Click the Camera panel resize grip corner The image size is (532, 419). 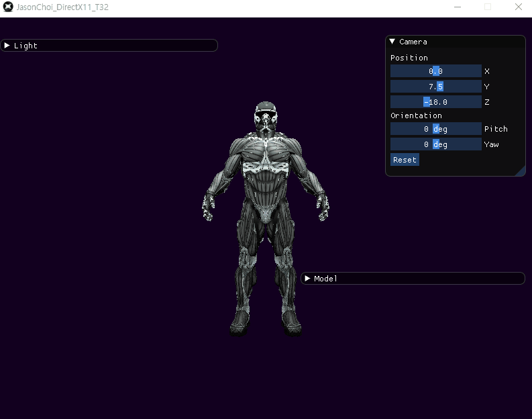(521, 171)
